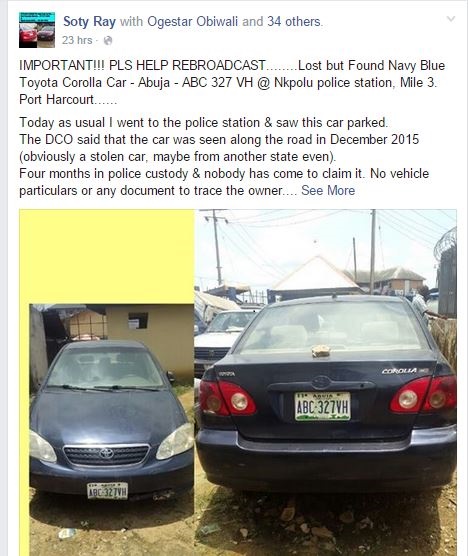Open Soty Ray's profile picture
468x556 pixels.
(37, 30)
